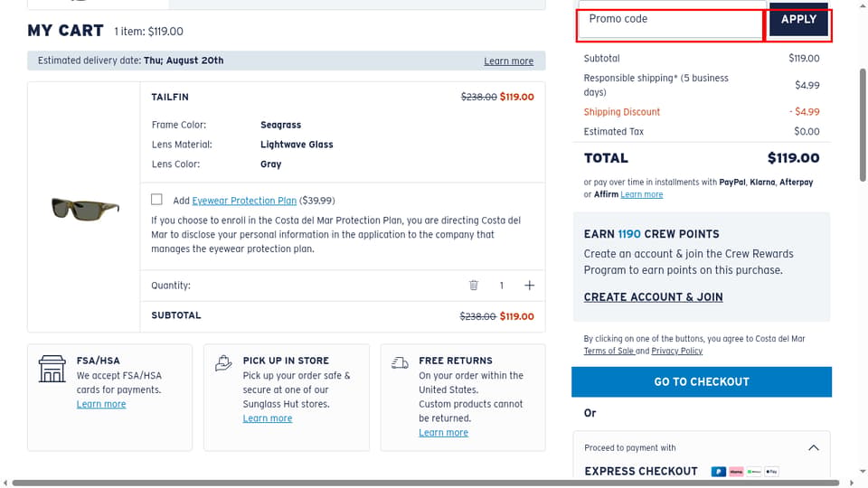Screen dimensions: 868x488
Task: Click the EXPRESS CHECKOUT label
Action: click(x=641, y=472)
